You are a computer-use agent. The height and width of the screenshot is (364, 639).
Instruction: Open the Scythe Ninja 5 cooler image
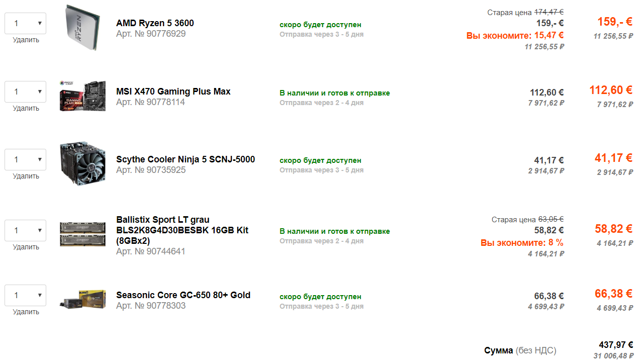83,163
